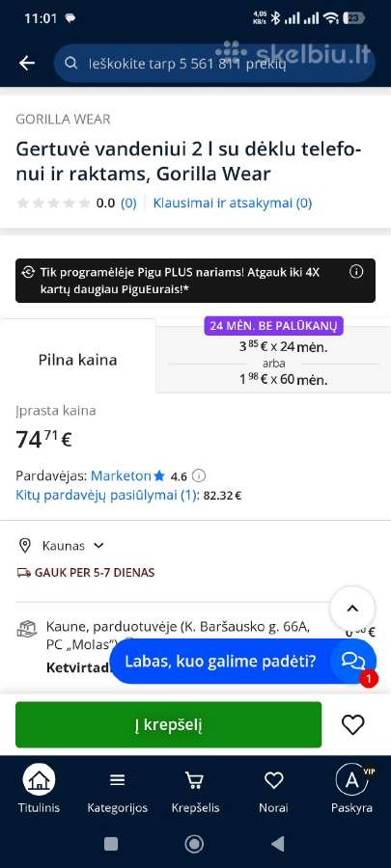Go to Norai wishlist tab

pos(273,790)
